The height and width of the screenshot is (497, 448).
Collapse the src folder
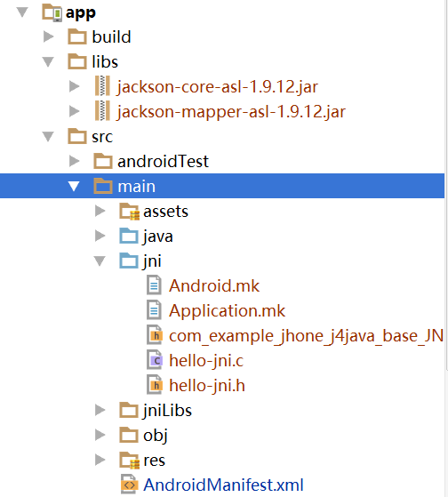pos(48,136)
